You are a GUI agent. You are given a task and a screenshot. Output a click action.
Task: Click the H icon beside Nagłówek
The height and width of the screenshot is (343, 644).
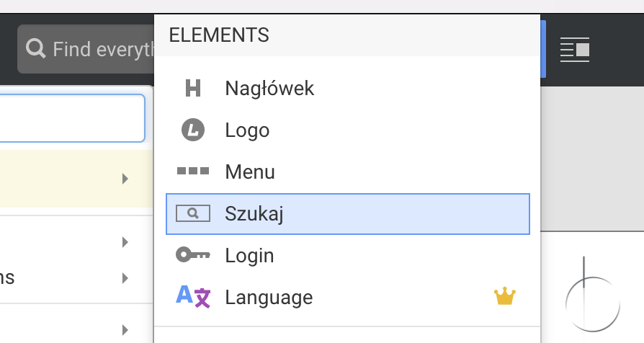click(193, 89)
